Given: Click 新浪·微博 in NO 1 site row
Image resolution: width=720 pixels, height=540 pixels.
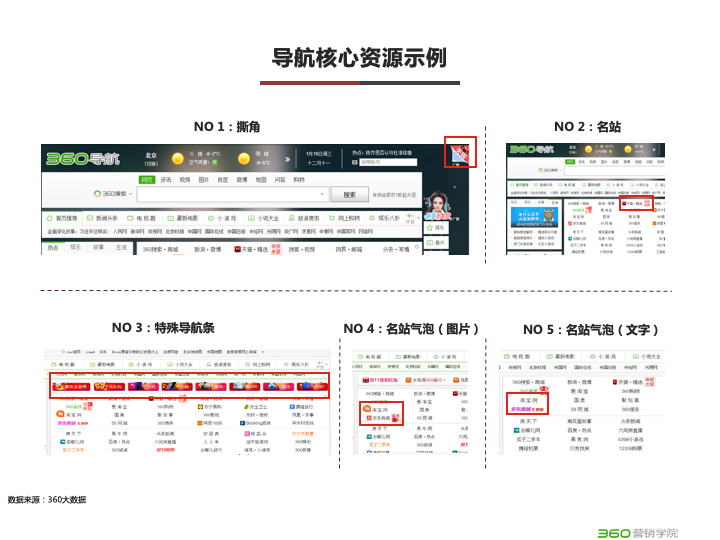Looking at the screenshot, I should point(208,249).
